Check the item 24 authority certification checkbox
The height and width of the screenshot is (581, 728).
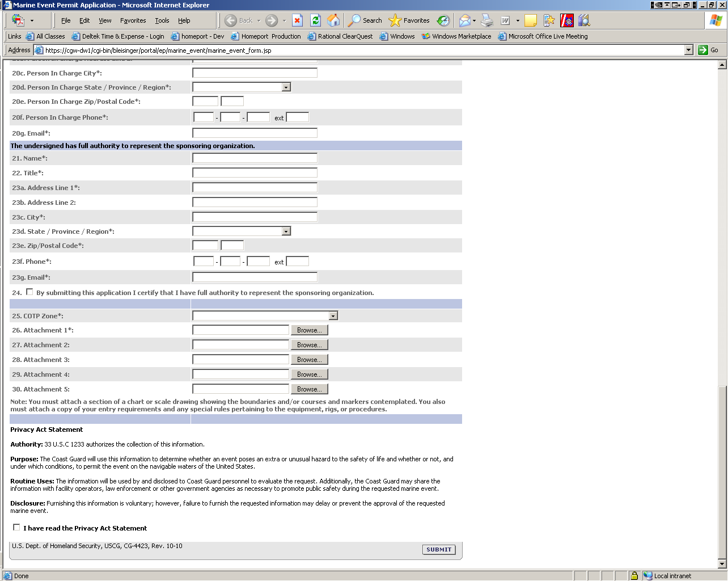click(x=29, y=292)
